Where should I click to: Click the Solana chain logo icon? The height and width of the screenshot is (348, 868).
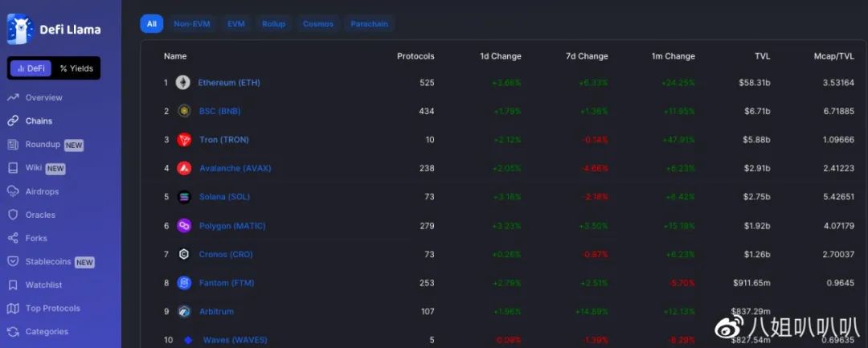click(x=184, y=197)
